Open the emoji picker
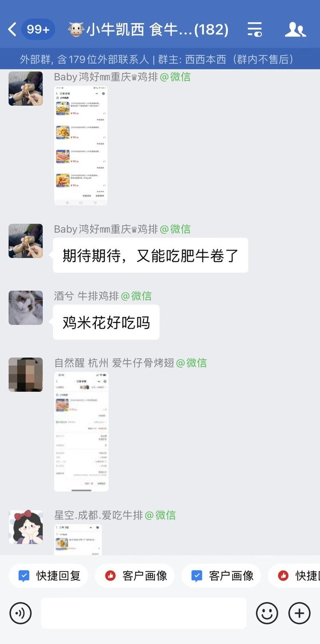This screenshot has width=320, height=644. [x=267, y=613]
